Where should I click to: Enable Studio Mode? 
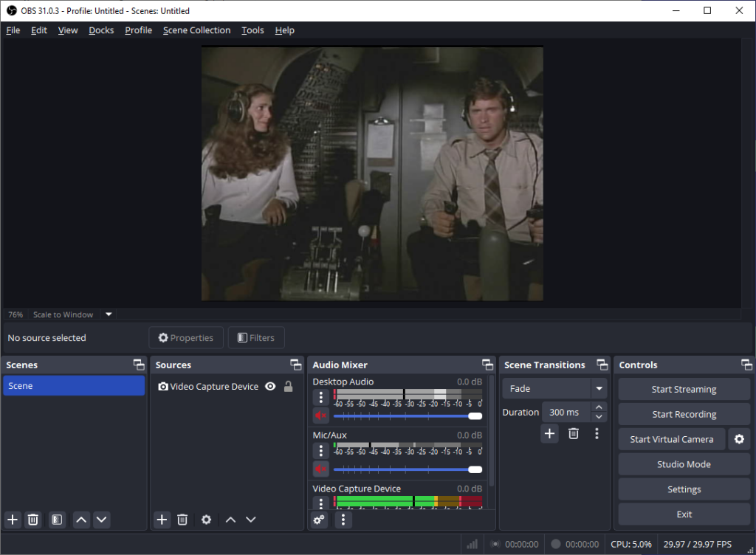click(684, 464)
